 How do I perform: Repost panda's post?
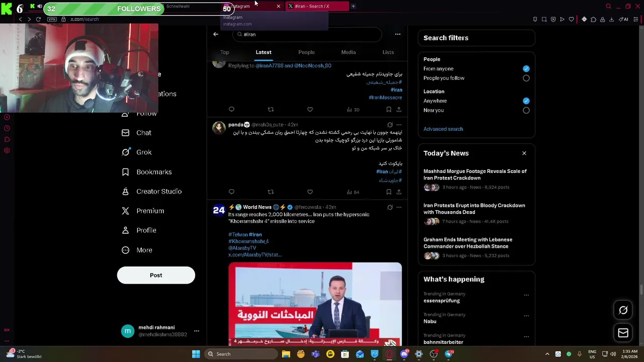point(271,192)
